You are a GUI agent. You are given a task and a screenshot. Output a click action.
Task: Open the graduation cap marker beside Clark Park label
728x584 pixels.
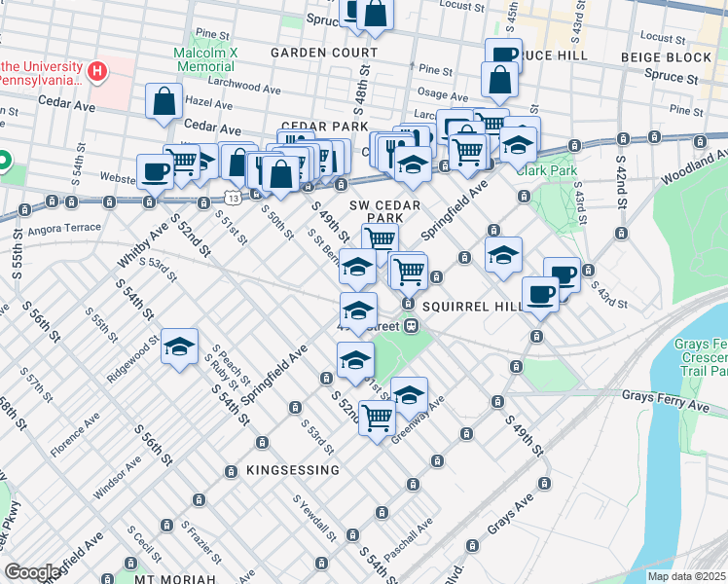point(518,147)
